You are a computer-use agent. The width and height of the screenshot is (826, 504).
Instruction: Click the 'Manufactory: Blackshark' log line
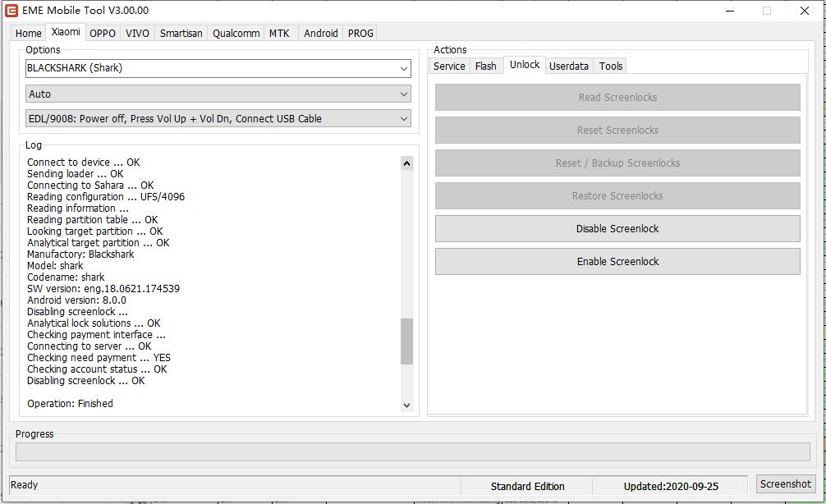80,254
